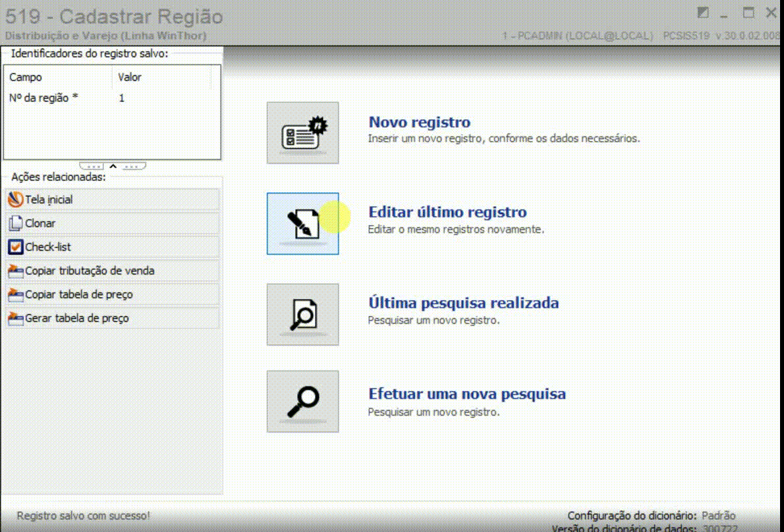Click the Clonar page icon

[x=16, y=223]
